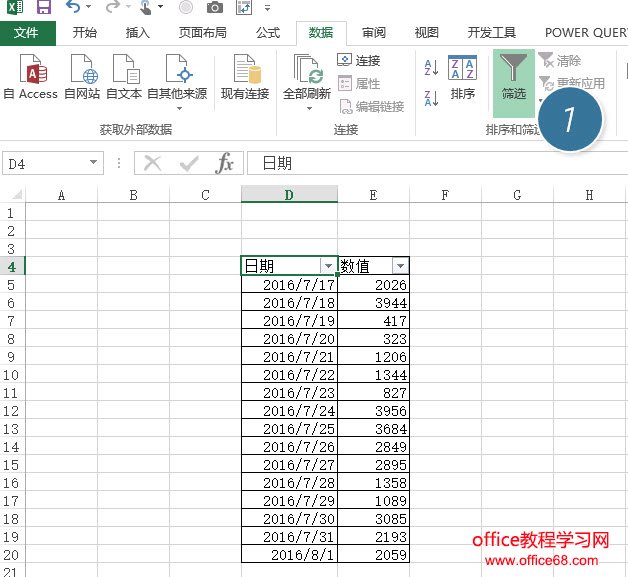Screen dimensions: 628x577
Task: Select the cell with value 2059
Action: click(373, 555)
